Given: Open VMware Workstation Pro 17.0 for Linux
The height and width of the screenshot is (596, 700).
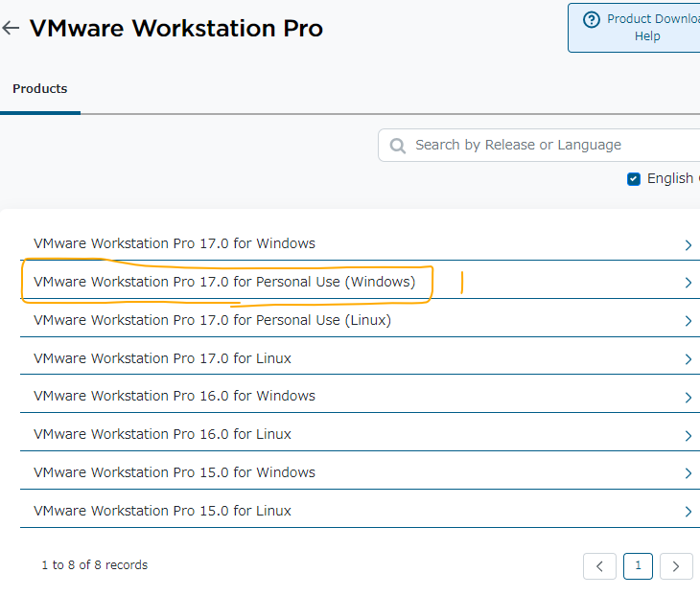Looking at the screenshot, I should pos(162,358).
